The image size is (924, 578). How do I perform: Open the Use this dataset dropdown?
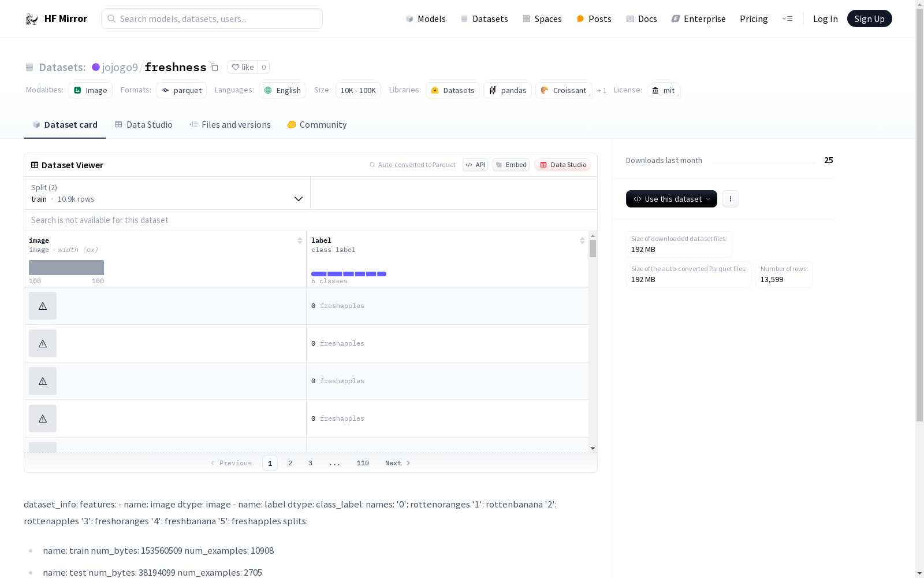coord(672,199)
